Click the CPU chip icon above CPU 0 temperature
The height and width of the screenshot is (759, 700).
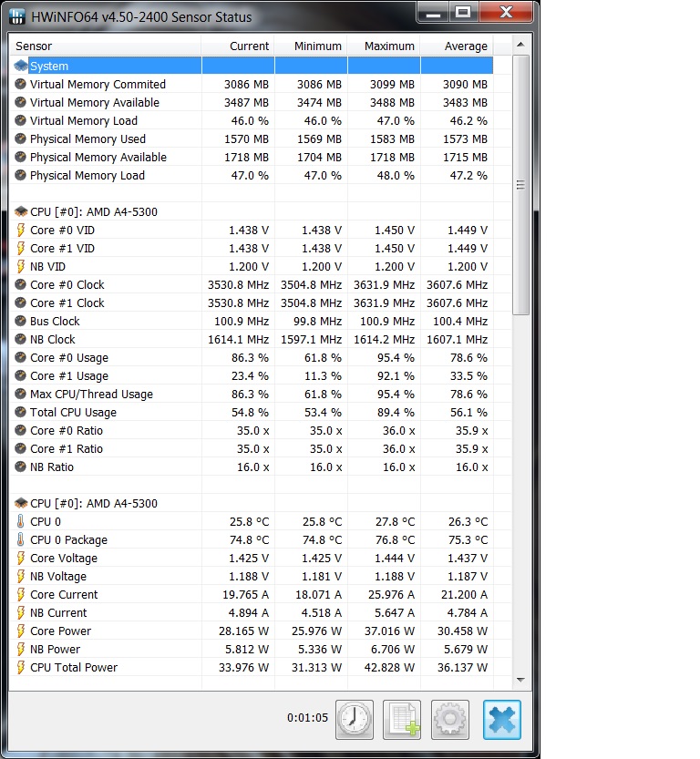(21, 503)
